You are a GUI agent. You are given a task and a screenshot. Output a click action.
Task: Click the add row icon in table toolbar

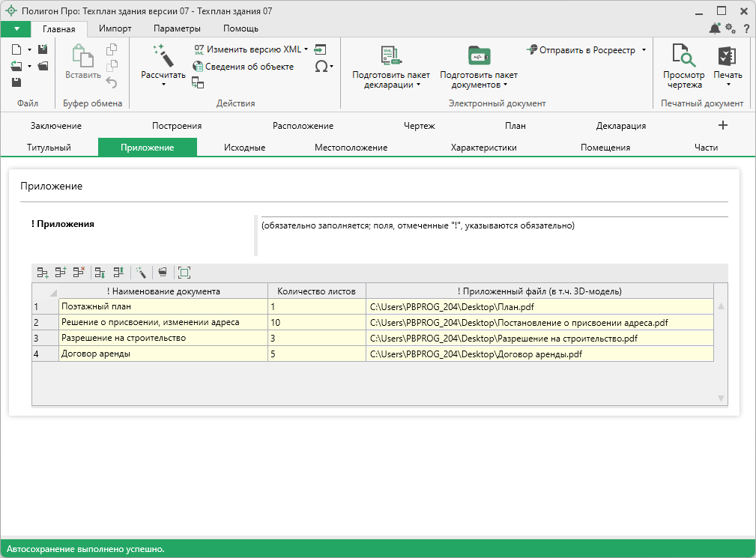[x=43, y=273]
